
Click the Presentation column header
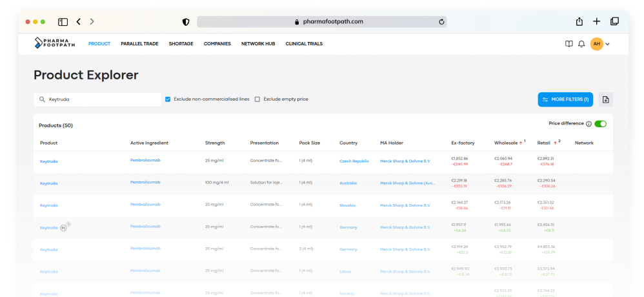[x=265, y=143]
